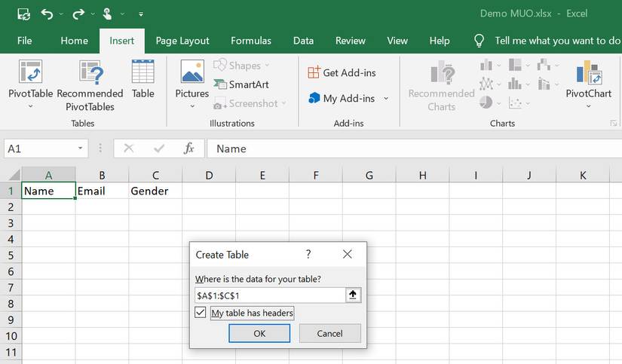Toggle Touch/Mouse mode icon
The height and width of the screenshot is (364, 622).
click(108, 14)
